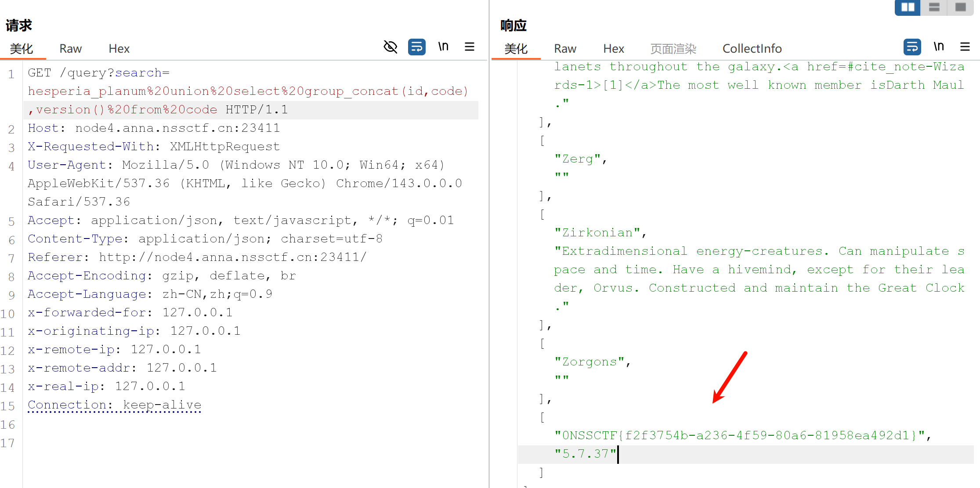The image size is (980, 488).
Task: Click the Connection keep-alive header line
Action: click(114, 405)
